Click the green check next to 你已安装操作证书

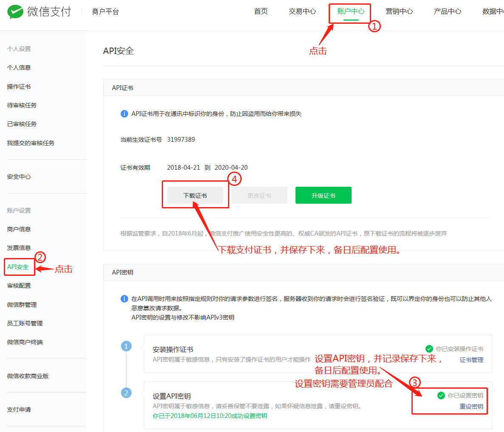pyautogui.click(x=429, y=349)
